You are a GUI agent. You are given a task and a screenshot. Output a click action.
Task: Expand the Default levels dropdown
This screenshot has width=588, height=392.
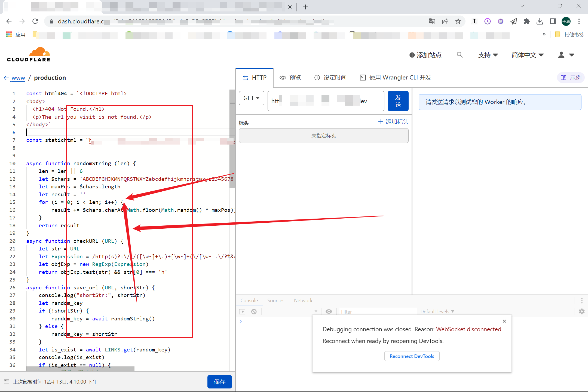tap(437, 311)
